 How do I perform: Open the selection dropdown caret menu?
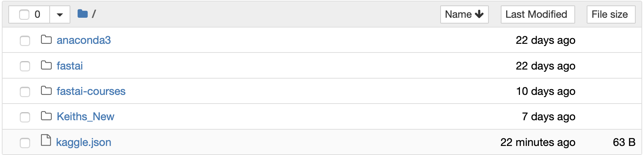pyautogui.click(x=60, y=14)
